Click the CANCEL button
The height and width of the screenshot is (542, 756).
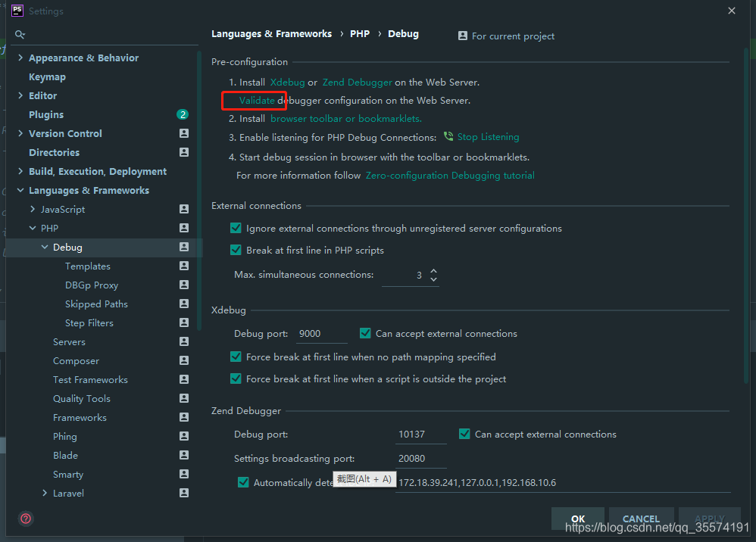641,519
